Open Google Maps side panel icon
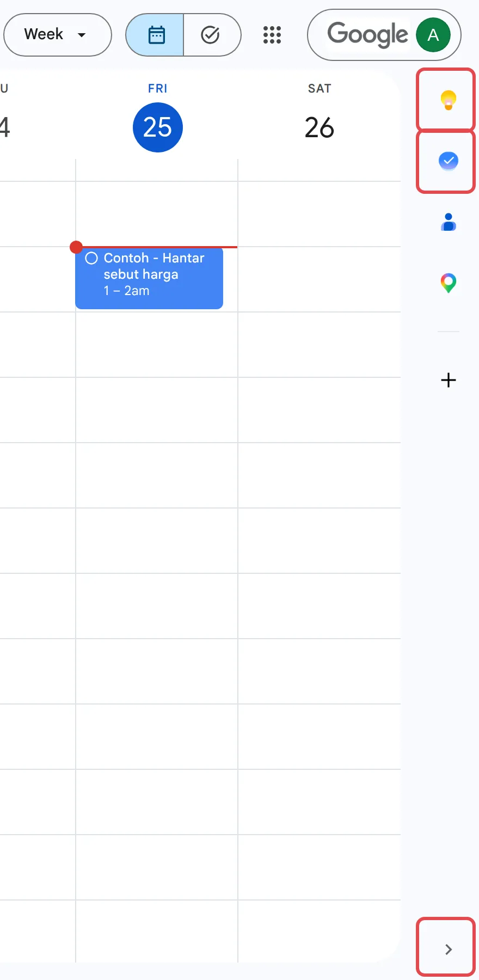This screenshot has width=479, height=980. 448,283
